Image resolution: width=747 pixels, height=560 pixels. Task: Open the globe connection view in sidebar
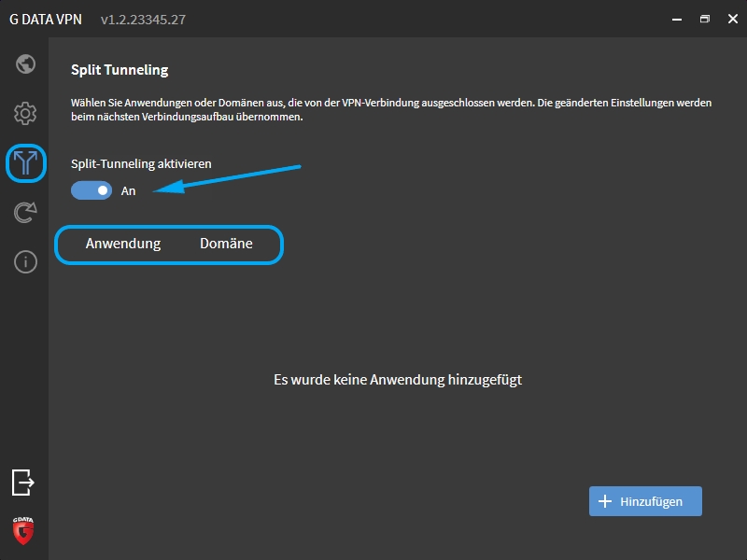(25, 63)
